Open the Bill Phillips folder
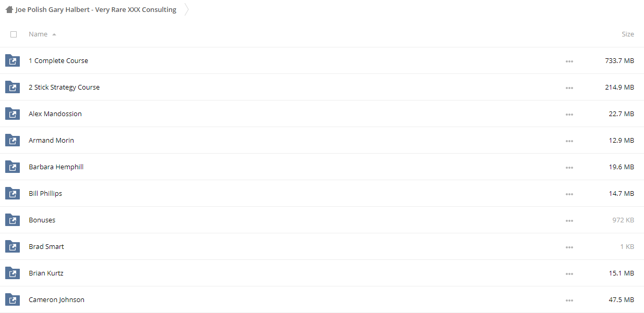The width and height of the screenshot is (644, 313). [x=45, y=193]
